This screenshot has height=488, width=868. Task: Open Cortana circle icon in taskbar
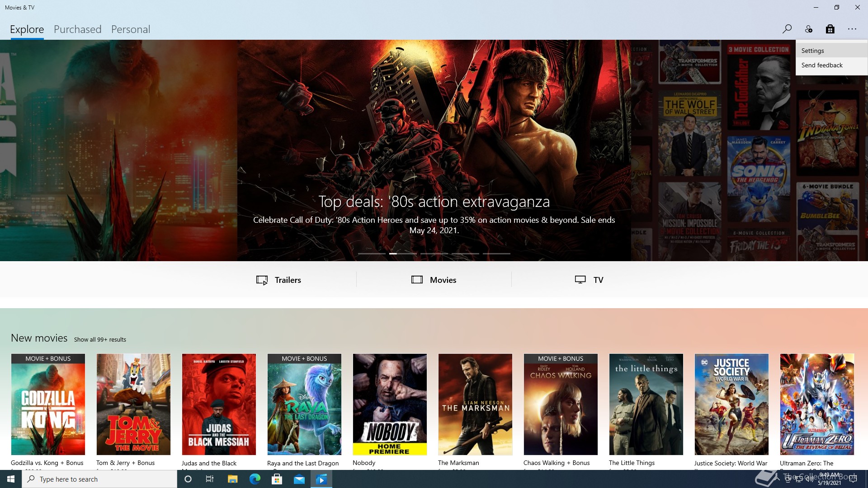click(188, 479)
